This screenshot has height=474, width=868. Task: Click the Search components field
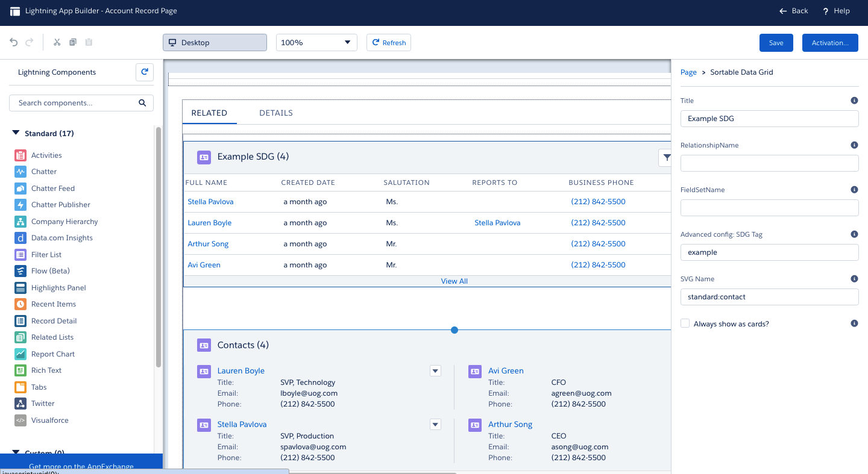click(x=75, y=103)
